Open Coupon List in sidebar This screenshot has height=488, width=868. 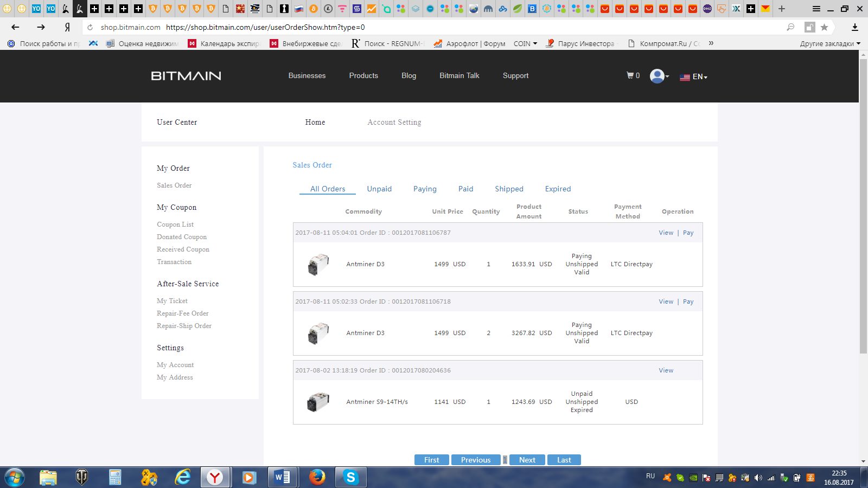175,224
